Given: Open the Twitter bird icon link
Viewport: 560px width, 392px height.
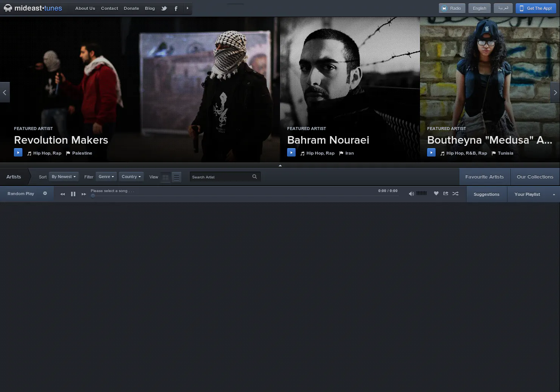Looking at the screenshot, I should coord(164,8).
